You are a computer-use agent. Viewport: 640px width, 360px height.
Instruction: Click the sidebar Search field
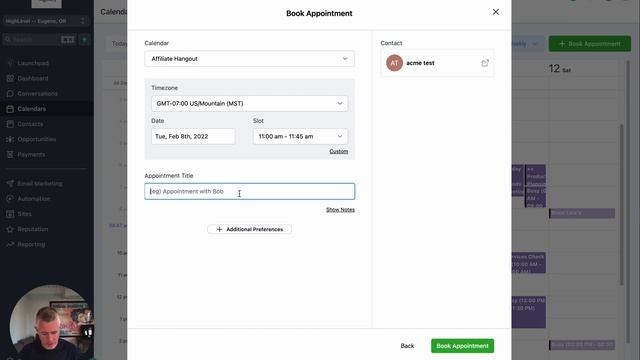[39, 40]
